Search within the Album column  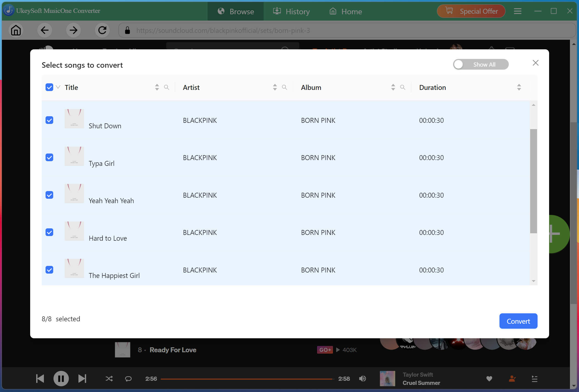403,87
